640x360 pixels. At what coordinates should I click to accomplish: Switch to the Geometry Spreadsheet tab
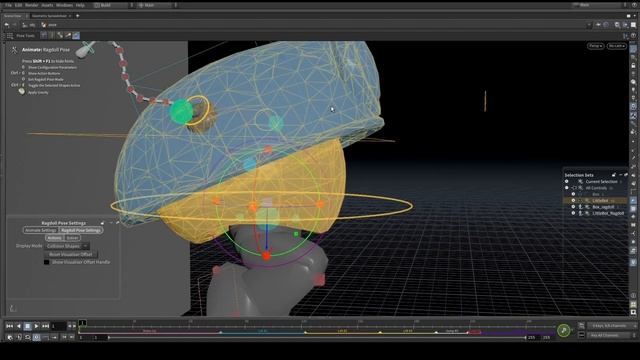[49, 16]
